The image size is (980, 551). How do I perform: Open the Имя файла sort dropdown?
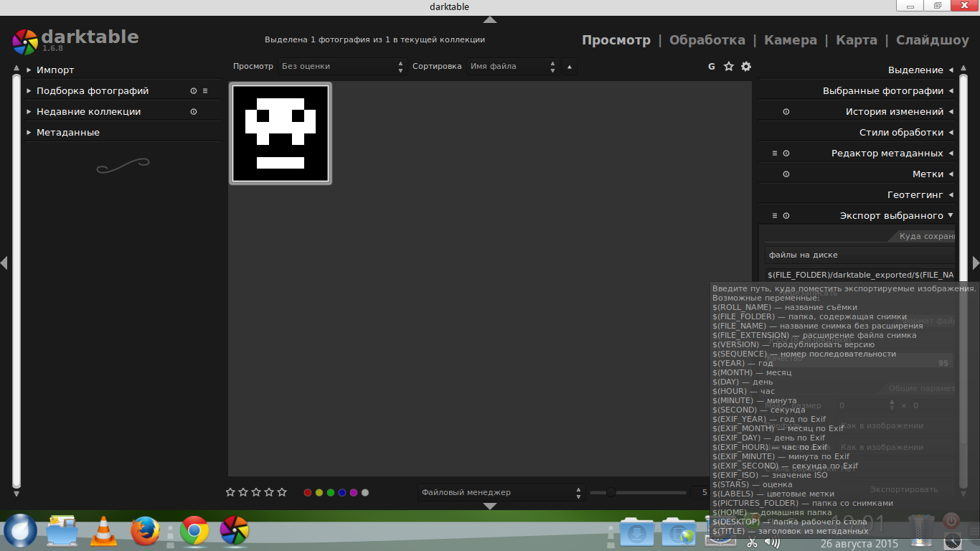[x=512, y=67]
